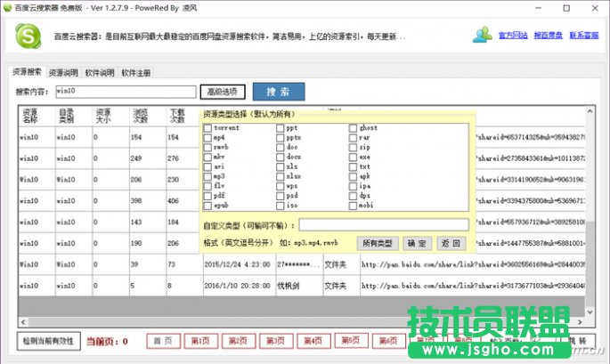
Task: Select the apk checkbox
Action: pyautogui.click(x=353, y=176)
